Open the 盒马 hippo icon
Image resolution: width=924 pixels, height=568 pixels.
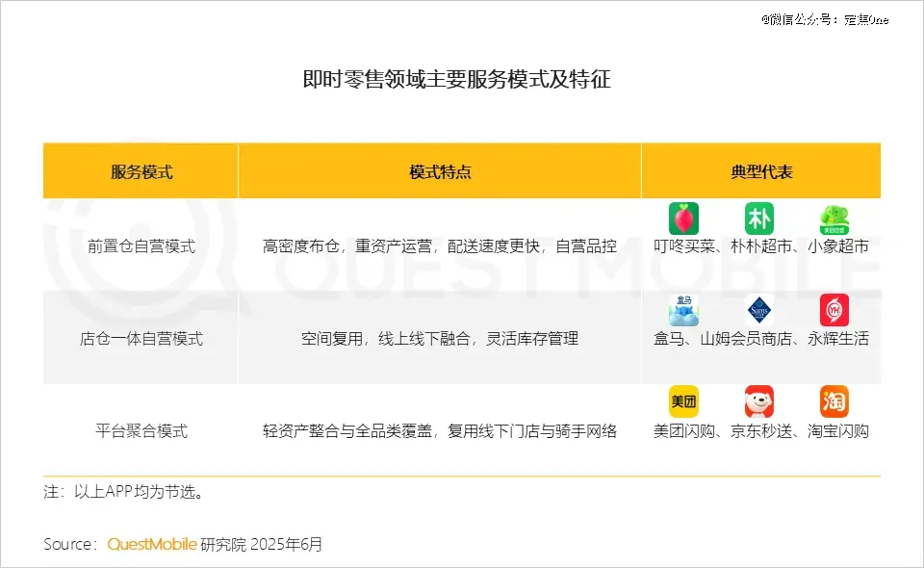pos(682,311)
